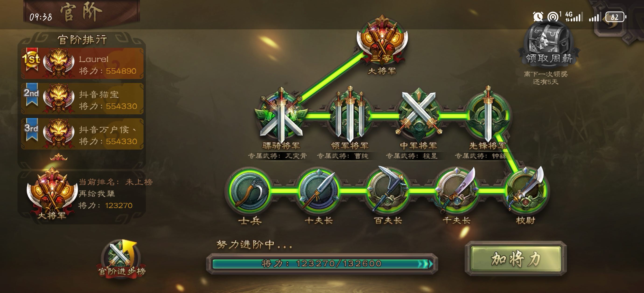This screenshot has height=293, width=644.
Task: Tap the 三等 大将军 top rank badge
Action: (382, 40)
